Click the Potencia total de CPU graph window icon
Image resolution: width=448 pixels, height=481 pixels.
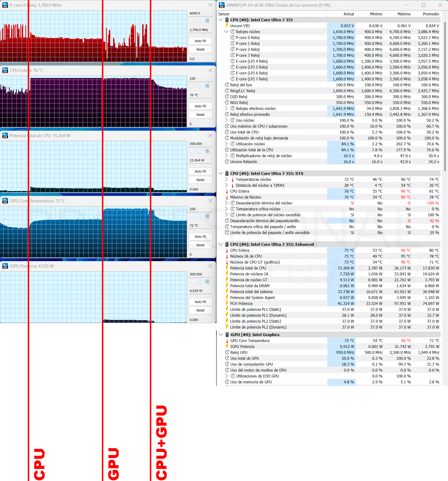point(5,135)
